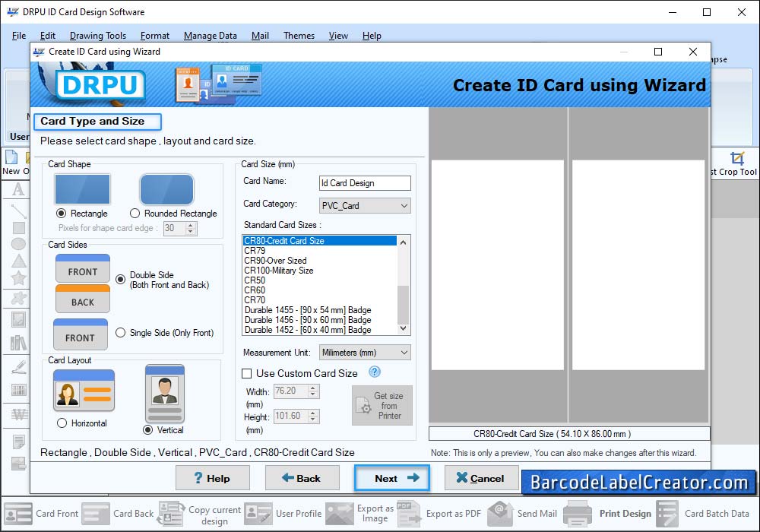Open the Image library tool

tap(18, 343)
